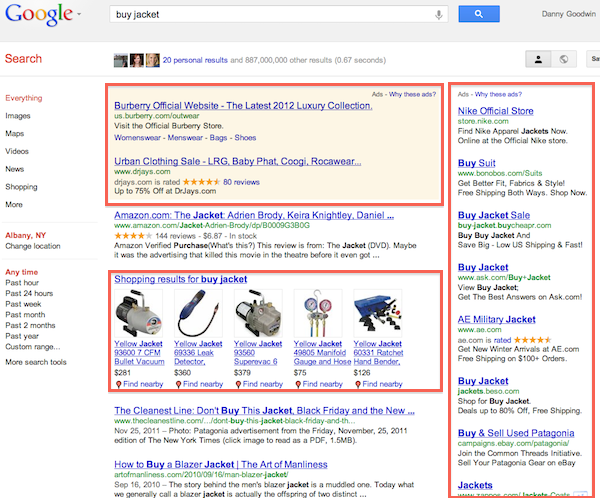Filter results to Past 24 hours
The image size is (600, 498).
click(29, 294)
